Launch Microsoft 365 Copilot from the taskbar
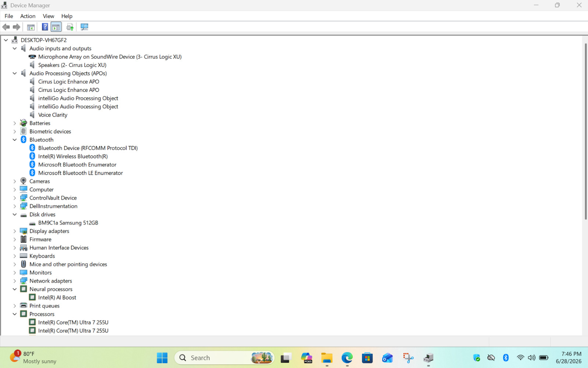Screen dimensions: 588x368 coord(306,358)
